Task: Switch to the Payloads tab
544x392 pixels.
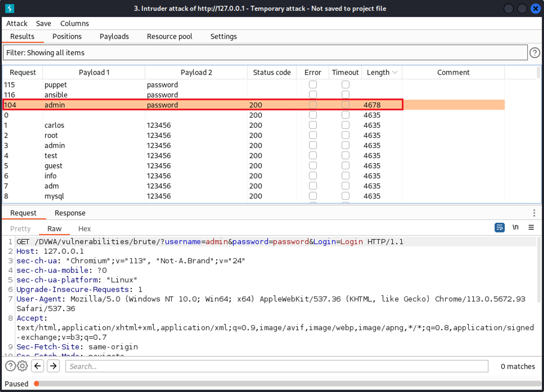Action: 114,36
